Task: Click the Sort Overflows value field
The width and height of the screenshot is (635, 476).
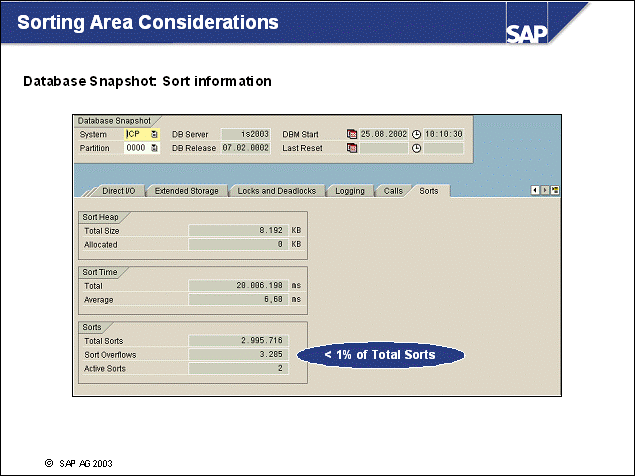Action: (238, 354)
